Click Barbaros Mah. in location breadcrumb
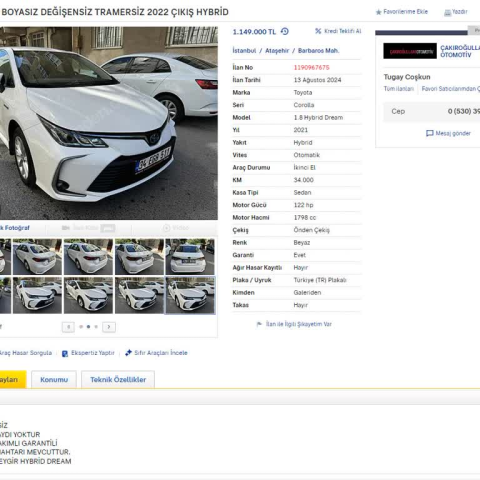 (x=318, y=51)
